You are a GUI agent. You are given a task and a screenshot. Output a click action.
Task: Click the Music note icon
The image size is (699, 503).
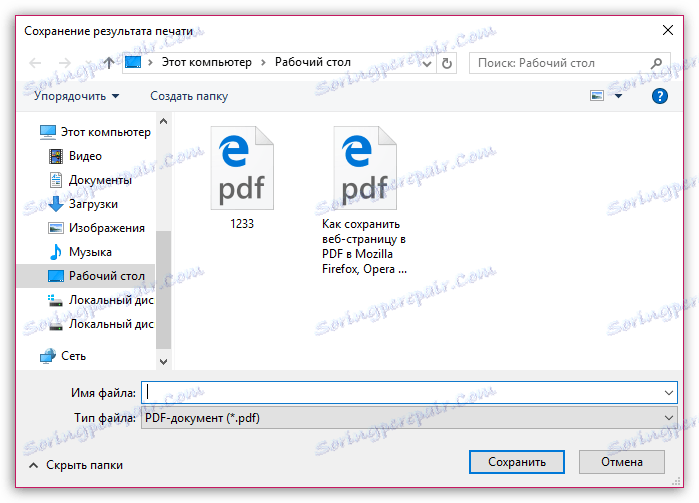(x=56, y=252)
